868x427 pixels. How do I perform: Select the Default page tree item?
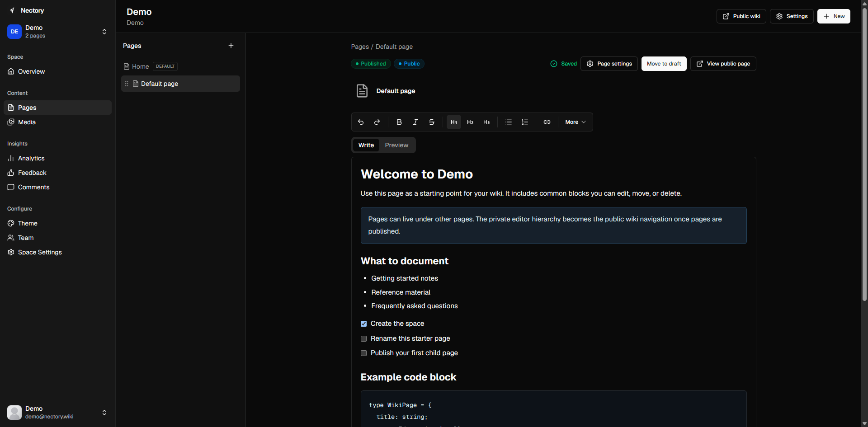180,84
